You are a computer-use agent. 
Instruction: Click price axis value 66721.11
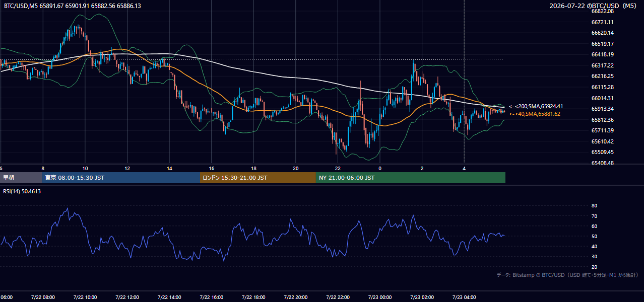pos(602,22)
